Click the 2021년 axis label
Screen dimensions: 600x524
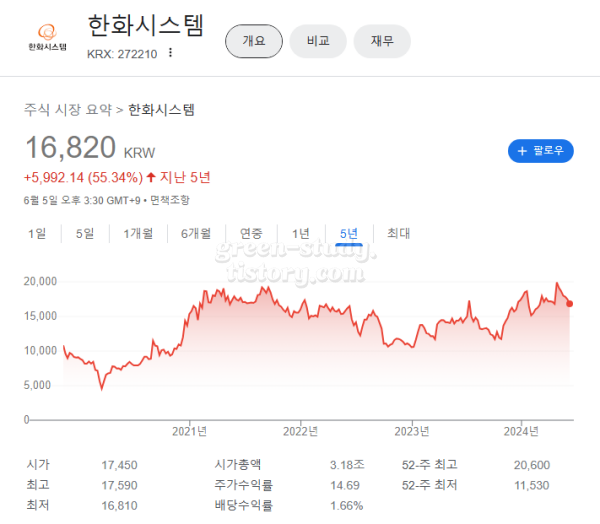189,431
